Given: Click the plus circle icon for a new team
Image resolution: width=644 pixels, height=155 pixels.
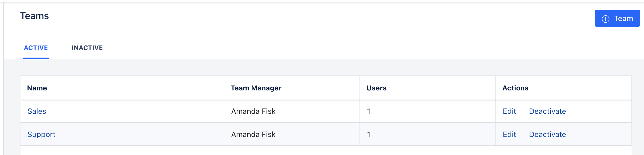Looking at the screenshot, I should tap(605, 19).
